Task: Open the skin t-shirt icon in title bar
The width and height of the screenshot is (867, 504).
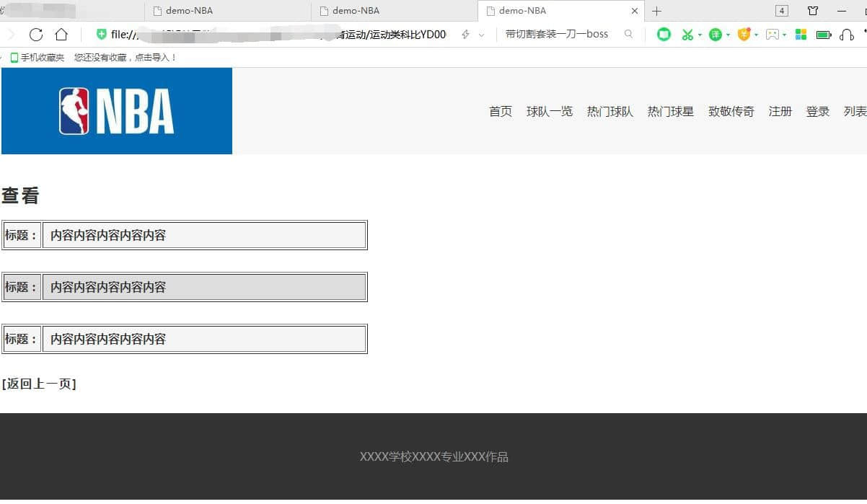Action: (813, 11)
